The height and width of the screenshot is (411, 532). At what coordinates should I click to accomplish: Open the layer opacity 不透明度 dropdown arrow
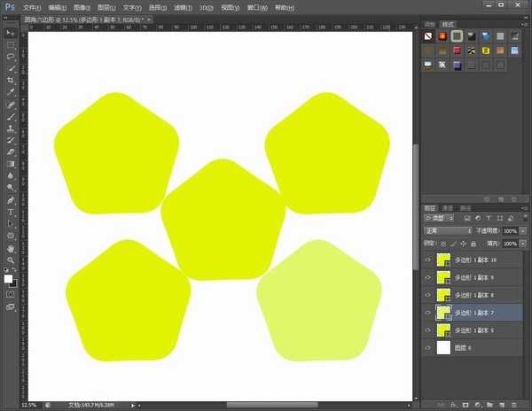click(x=521, y=230)
